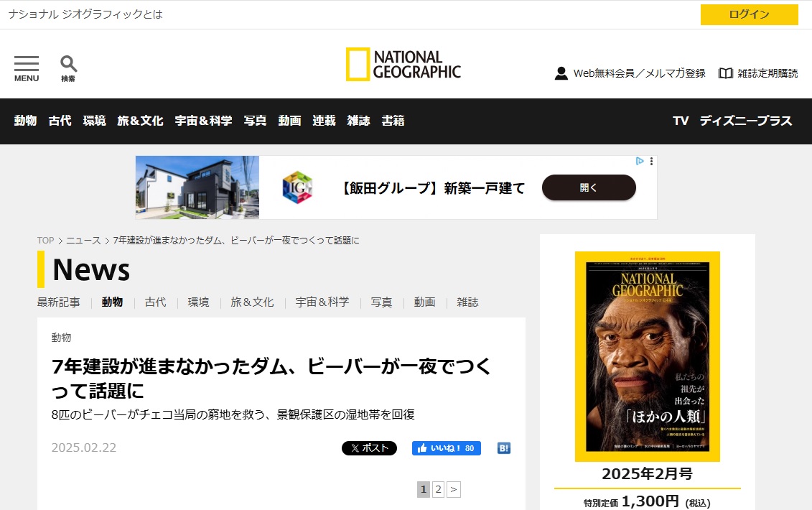812x510 pixels.
Task: Click the 雑誌定期購読 open book icon
Action: pos(726,73)
